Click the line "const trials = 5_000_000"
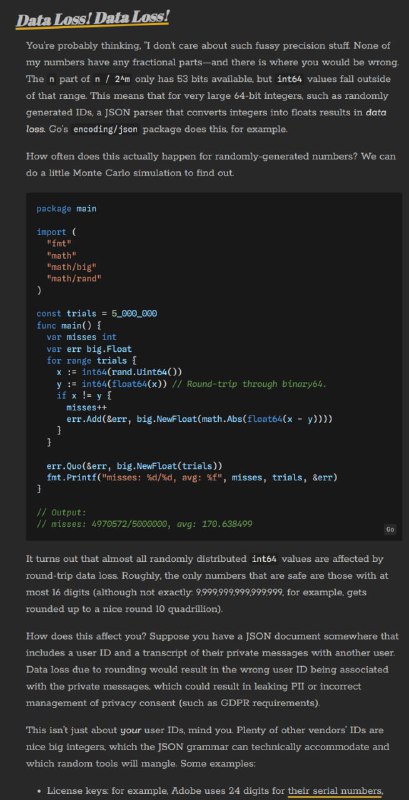Image resolution: width=409 pixels, height=800 pixels. [96, 313]
